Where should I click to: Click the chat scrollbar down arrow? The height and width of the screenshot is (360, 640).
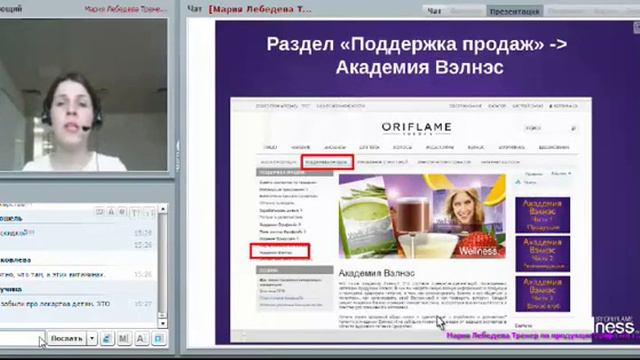[162, 323]
